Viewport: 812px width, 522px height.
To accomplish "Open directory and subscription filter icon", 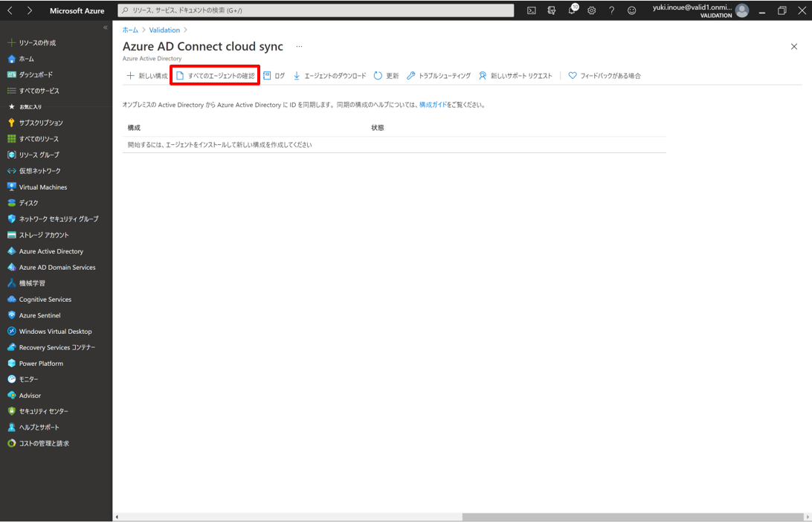I will (552, 10).
